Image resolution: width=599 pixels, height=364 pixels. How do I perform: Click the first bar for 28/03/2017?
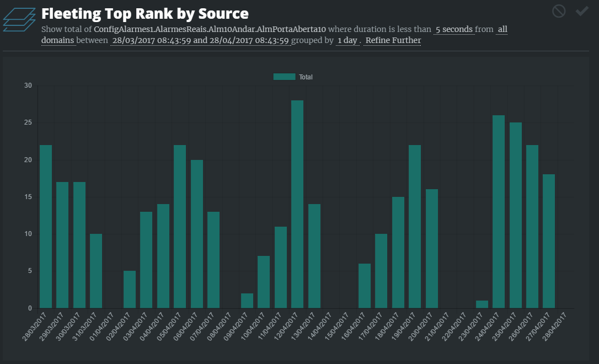point(46,226)
